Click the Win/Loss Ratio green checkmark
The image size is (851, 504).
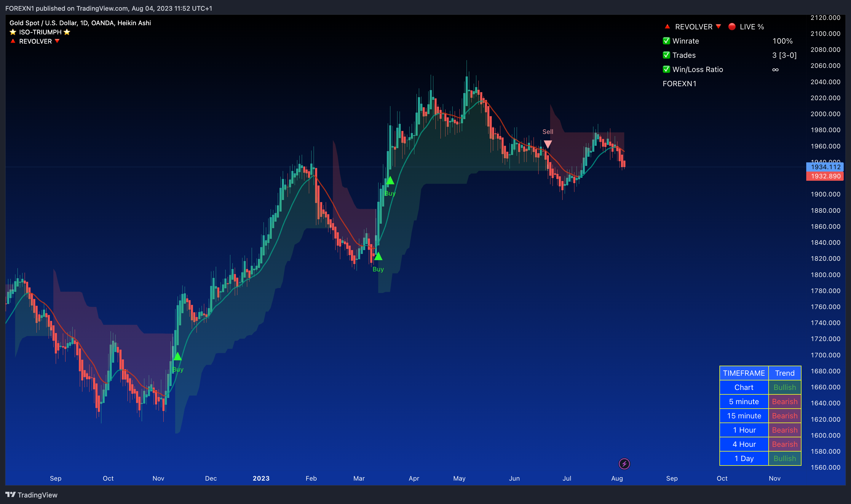tap(667, 69)
